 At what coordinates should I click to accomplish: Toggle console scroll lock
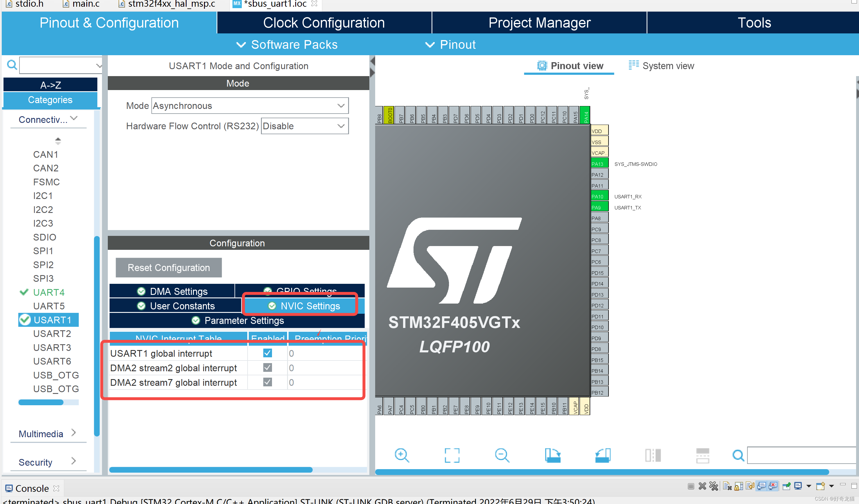click(x=739, y=486)
